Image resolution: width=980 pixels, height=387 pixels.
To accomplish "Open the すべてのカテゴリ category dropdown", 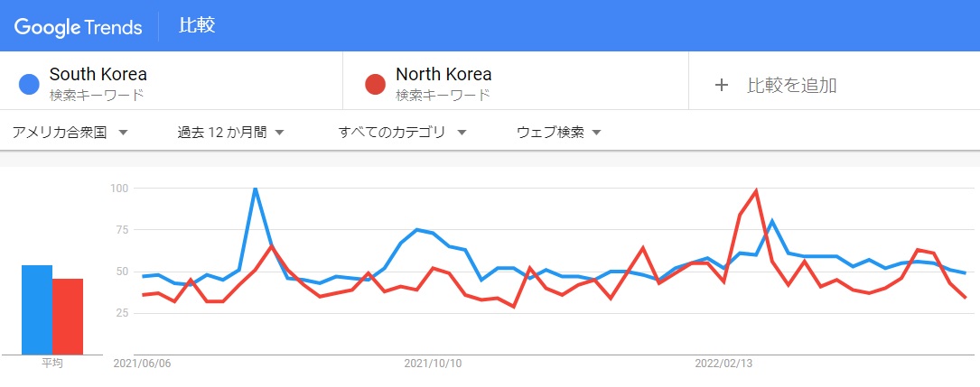I will click(x=403, y=133).
